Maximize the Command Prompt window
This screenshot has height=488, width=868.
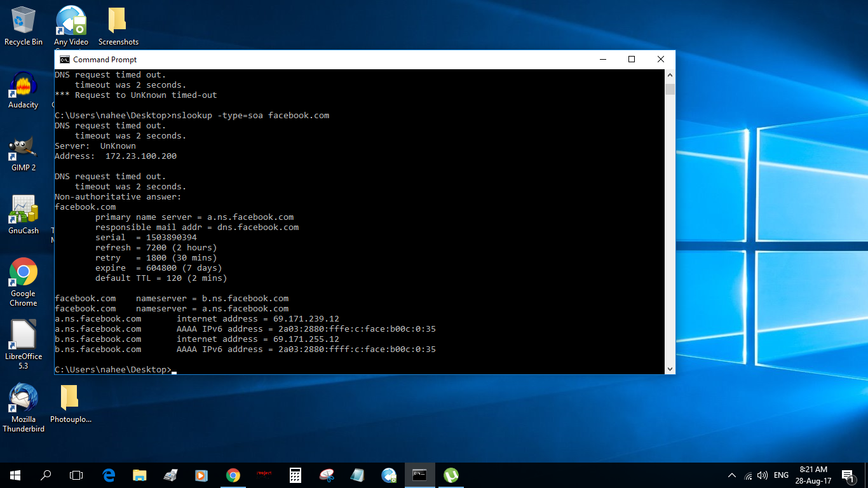click(x=632, y=60)
